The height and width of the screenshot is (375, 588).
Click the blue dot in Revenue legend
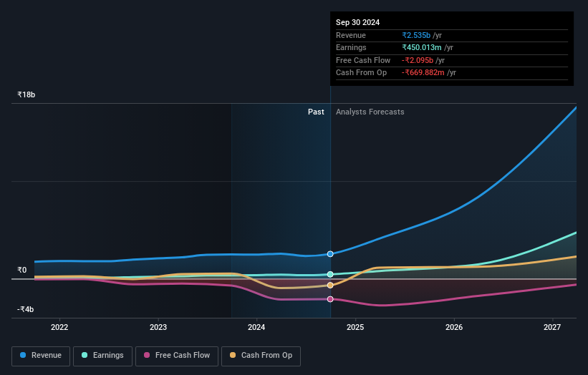pos(23,355)
